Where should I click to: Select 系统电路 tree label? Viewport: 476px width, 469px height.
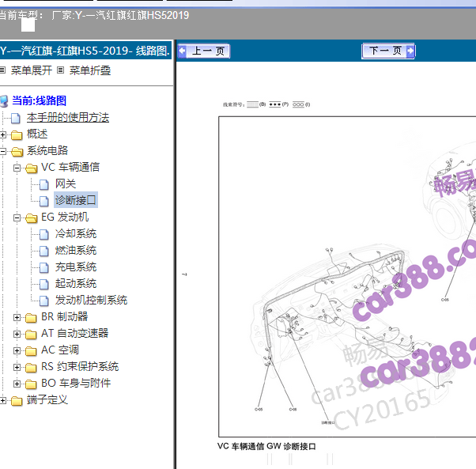47,150
